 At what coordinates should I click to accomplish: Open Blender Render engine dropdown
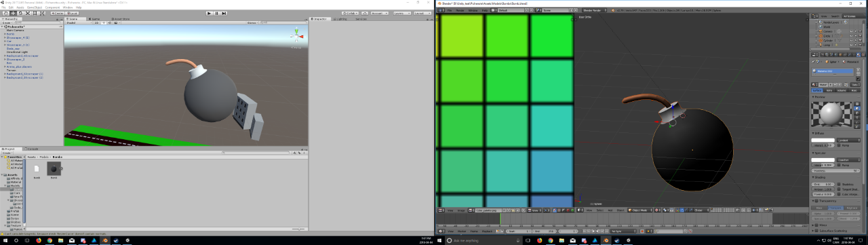(x=595, y=10)
